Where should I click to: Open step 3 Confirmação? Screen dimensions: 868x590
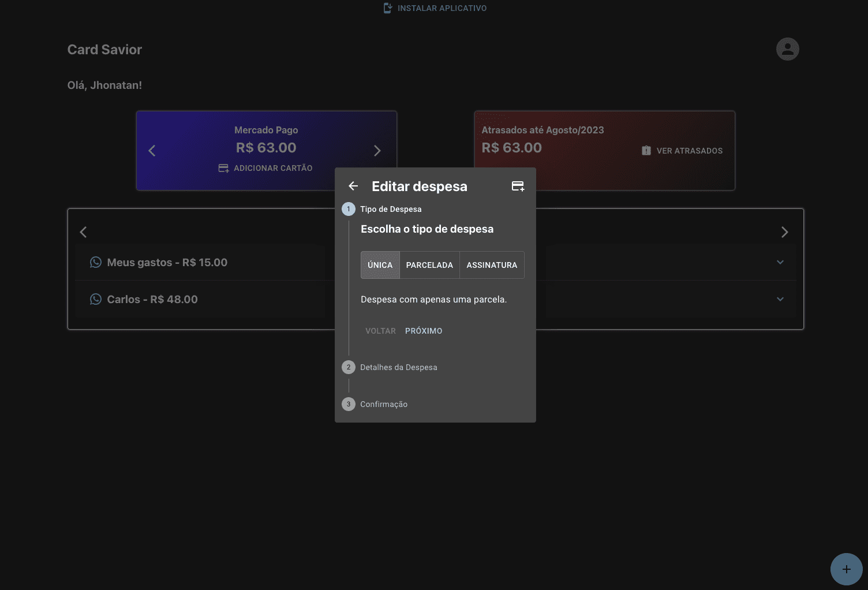pyautogui.click(x=383, y=404)
